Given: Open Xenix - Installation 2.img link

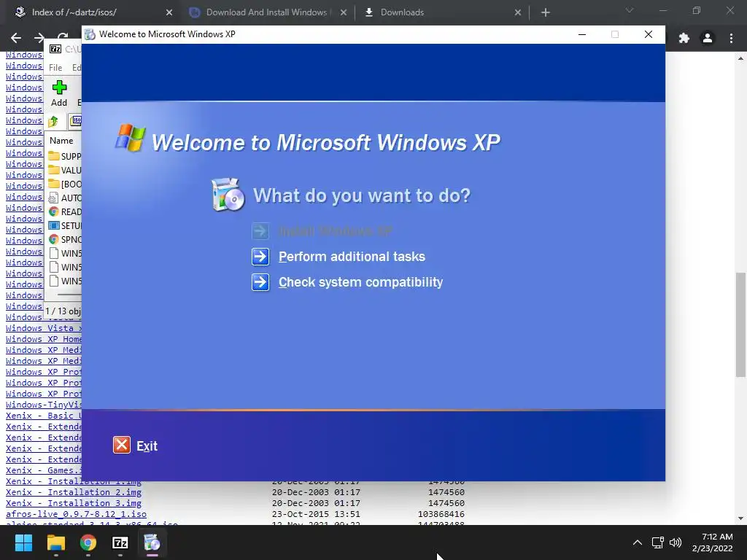Looking at the screenshot, I should (74, 492).
